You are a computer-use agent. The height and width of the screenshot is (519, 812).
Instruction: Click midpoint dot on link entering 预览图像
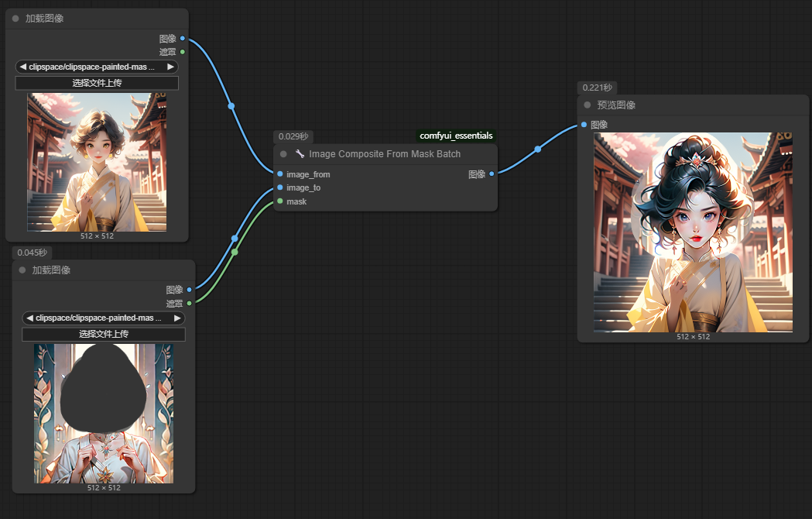pyautogui.click(x=537, y=149)
